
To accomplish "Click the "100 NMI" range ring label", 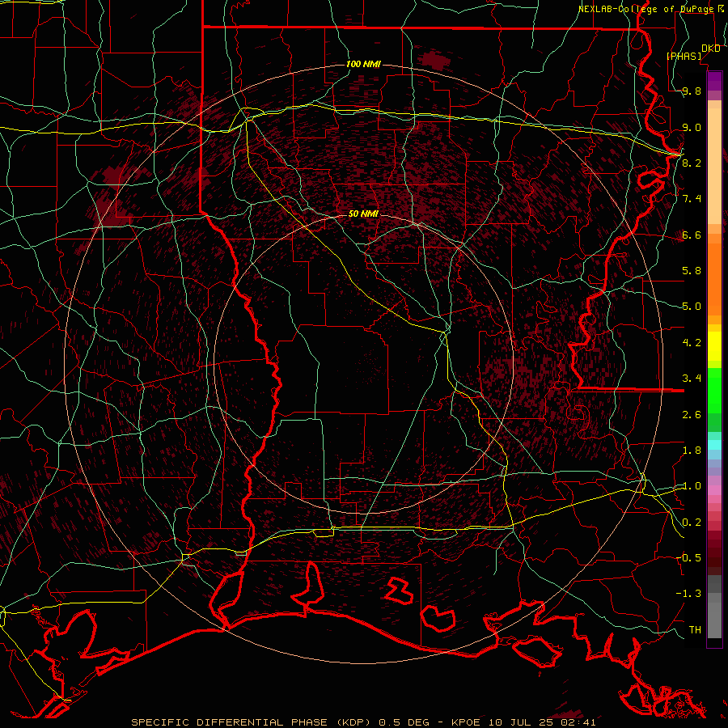I will click(x=363, y=64).
